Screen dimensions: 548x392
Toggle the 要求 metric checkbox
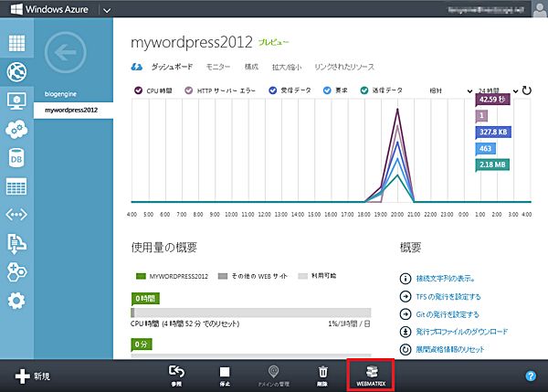click(327, 90)
